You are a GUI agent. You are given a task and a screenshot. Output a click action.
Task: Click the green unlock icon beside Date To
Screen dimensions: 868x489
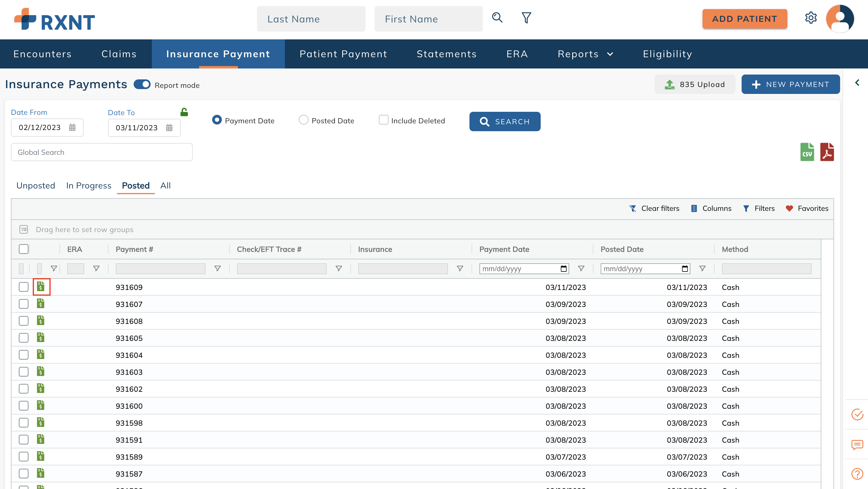184,112
